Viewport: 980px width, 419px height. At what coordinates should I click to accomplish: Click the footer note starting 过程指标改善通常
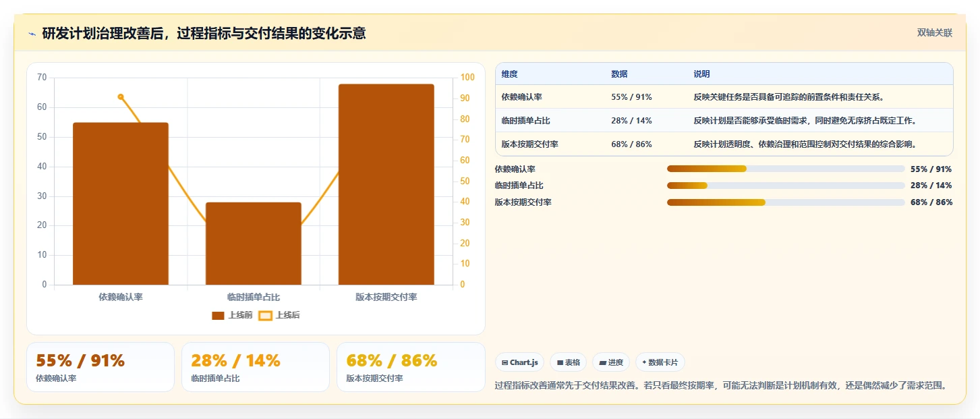[723, 385]
